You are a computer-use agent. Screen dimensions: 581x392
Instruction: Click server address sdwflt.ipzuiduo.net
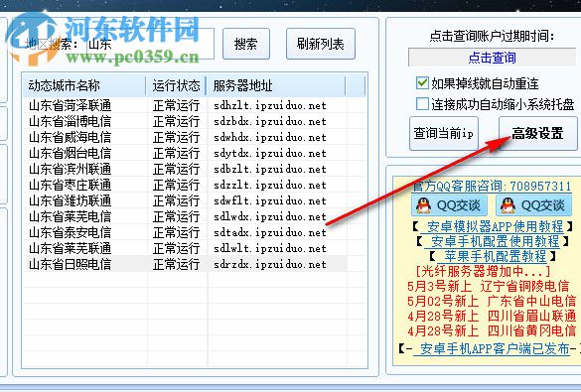(x=270, y=201)
